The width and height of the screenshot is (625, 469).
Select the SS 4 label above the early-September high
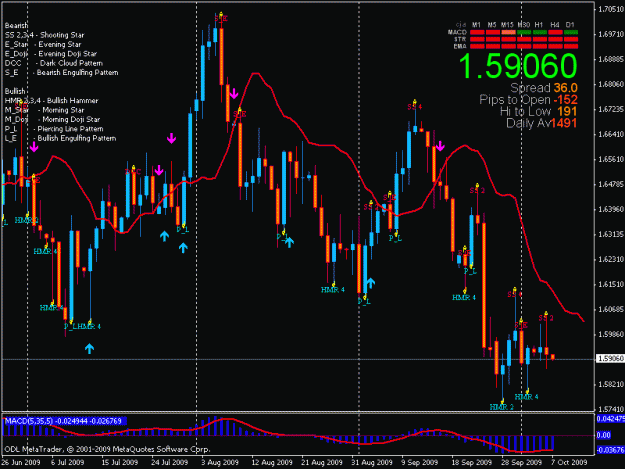point(415,107)
